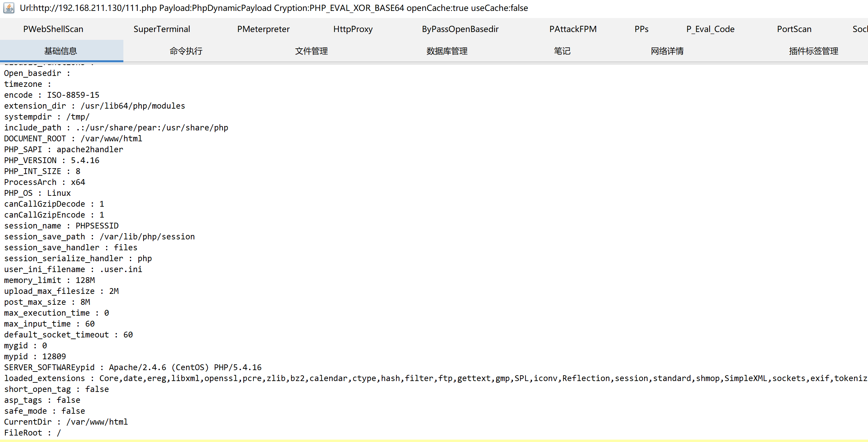The image size is (868, 442).
Task: Select the PHP_VERSION info line
Action: 52,160
